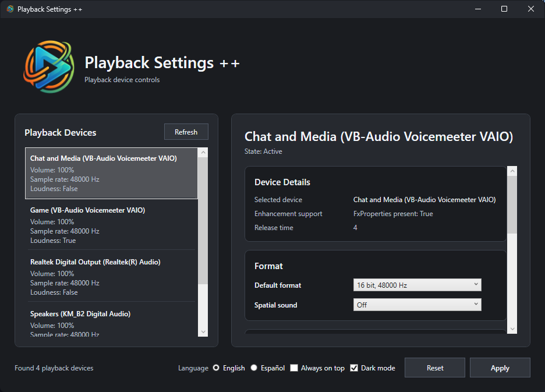Viewport: 545px width, 392px height.
Task: Toggle Dark mode checkbox off
Action: (x=354, y=368)
